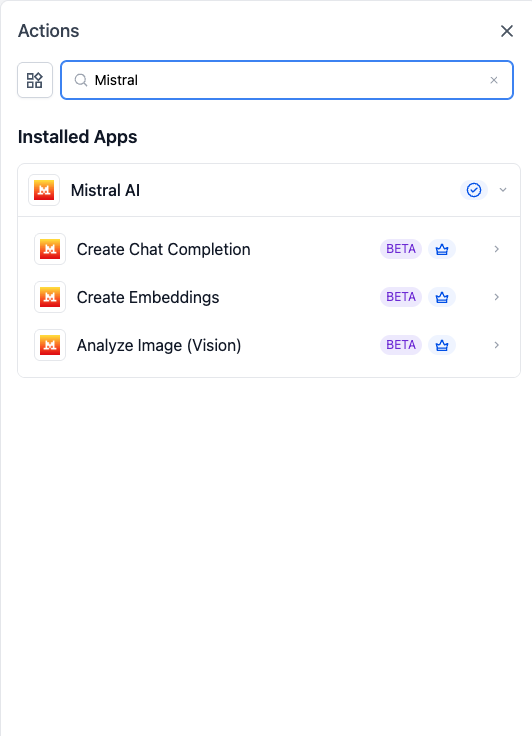Open Create Embeddings chevron arrow
Image resolution: width=532 pixels, height=736 pixels.
click(x=496, y=297)
